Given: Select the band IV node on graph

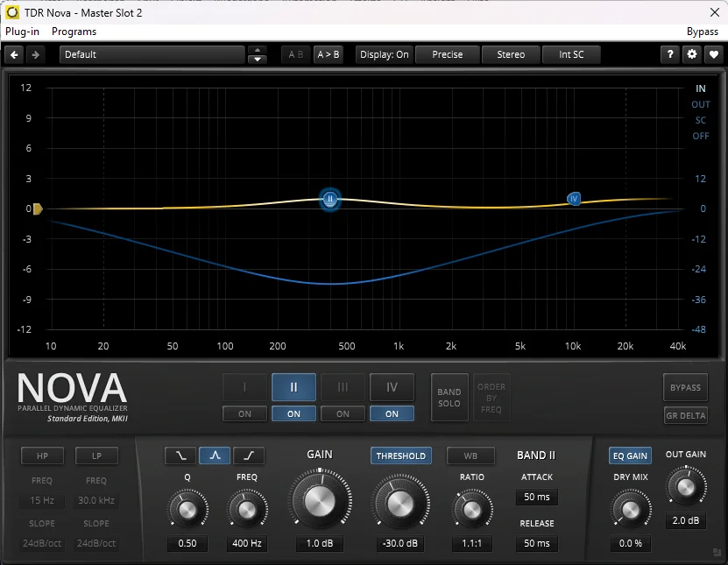Looking at the screenshot, I should point(574,199).
